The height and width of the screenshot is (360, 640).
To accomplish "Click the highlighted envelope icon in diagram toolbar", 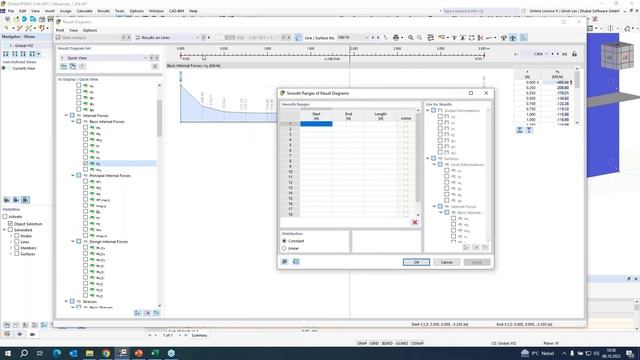I will pos(513,38).
